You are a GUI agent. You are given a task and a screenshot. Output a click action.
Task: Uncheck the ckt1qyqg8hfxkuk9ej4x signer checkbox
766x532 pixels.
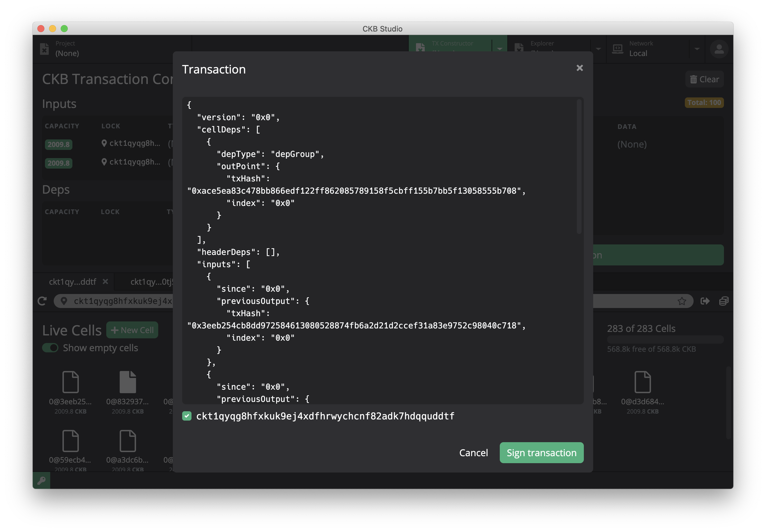187,416
